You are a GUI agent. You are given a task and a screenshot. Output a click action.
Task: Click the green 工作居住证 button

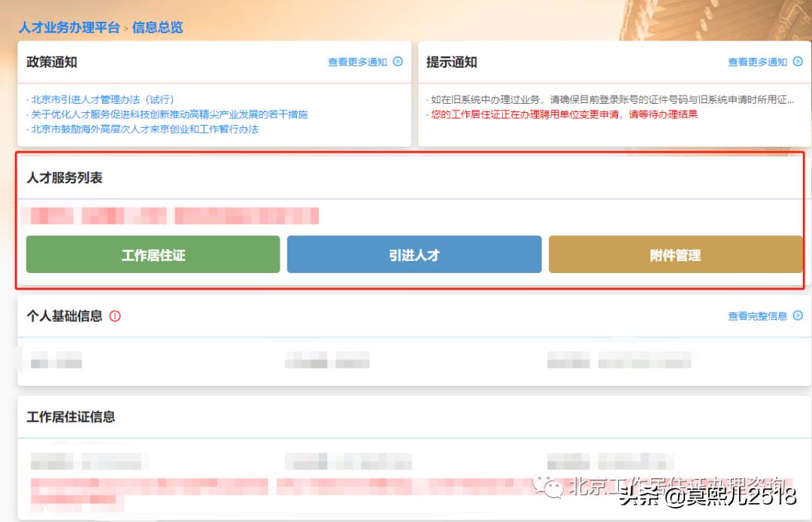[x=153, y=254]
